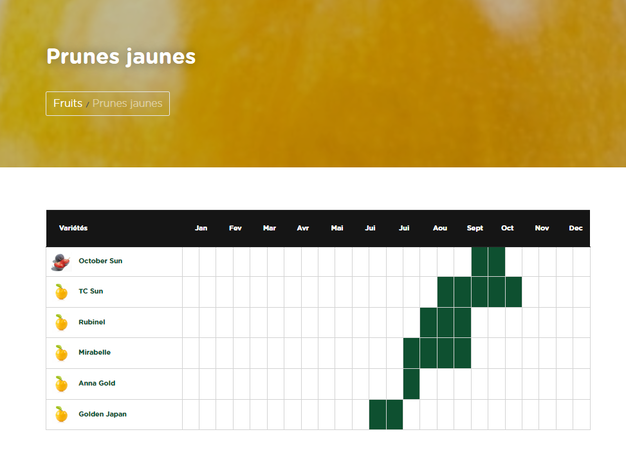626x450 pixels.
Task: Select the Anna Gold fruit icon
Action: pyautogui.click(x=61, y=383)
